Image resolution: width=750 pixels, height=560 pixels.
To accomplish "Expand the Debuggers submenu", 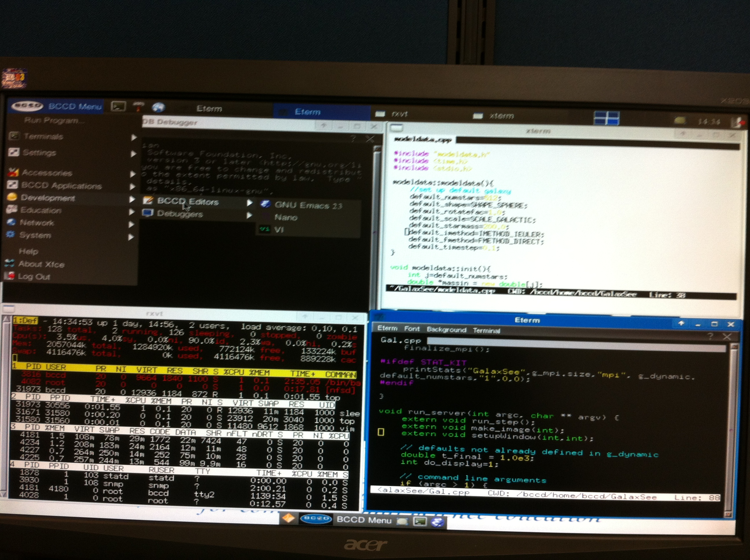I will click(x=180, y=214).
